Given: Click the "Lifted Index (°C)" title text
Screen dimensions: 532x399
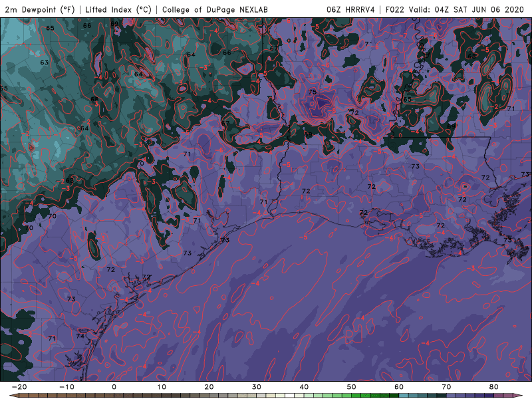Looking at the screenshot, I should [x=118, y=9].
